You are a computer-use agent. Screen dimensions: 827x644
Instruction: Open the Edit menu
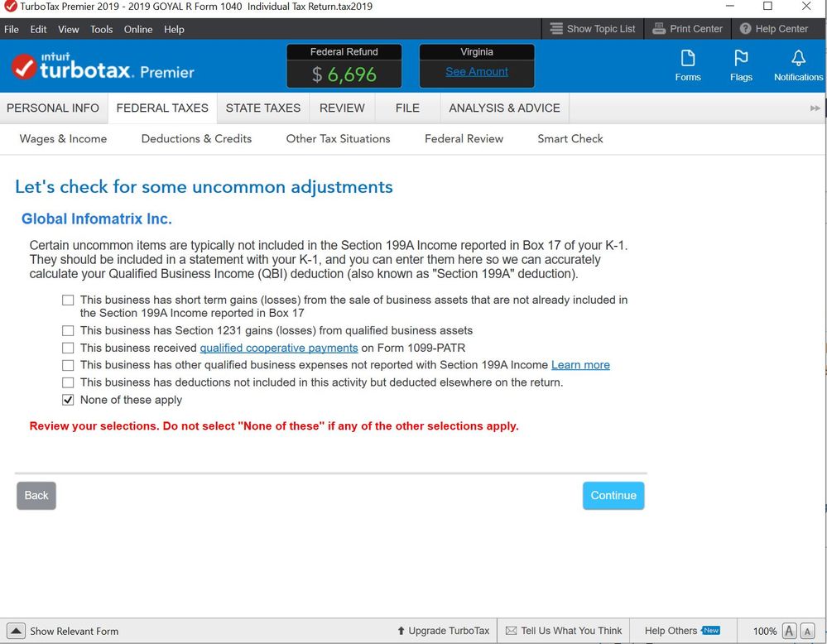point(38,30)
